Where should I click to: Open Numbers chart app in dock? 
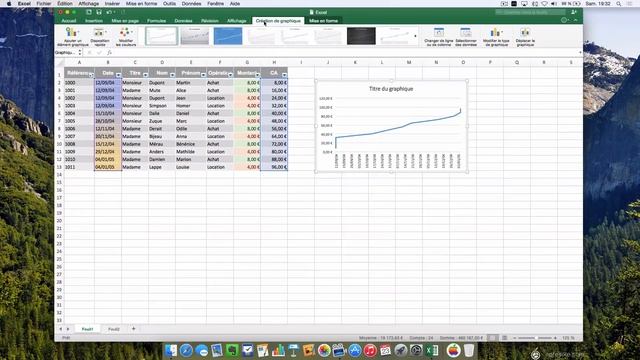[x=278, y=350]
